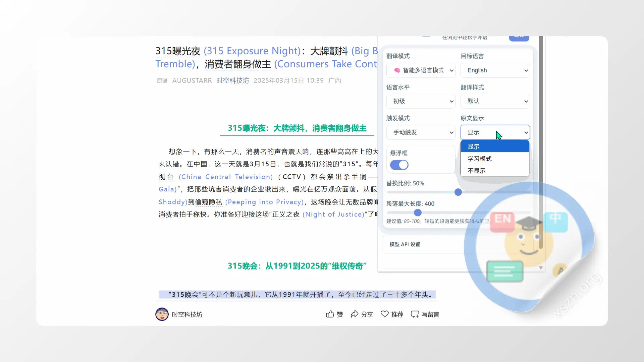Click the 分享 share arrow icon

355,314
